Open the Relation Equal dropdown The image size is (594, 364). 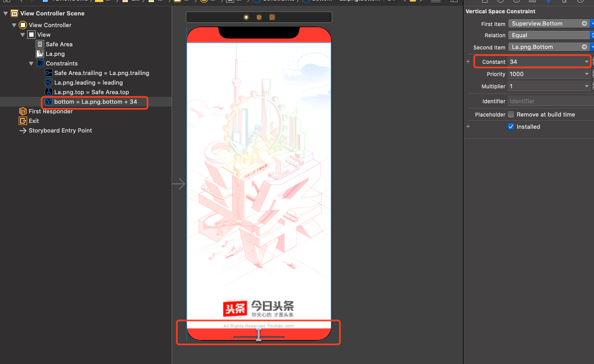(x=592, y=35)
